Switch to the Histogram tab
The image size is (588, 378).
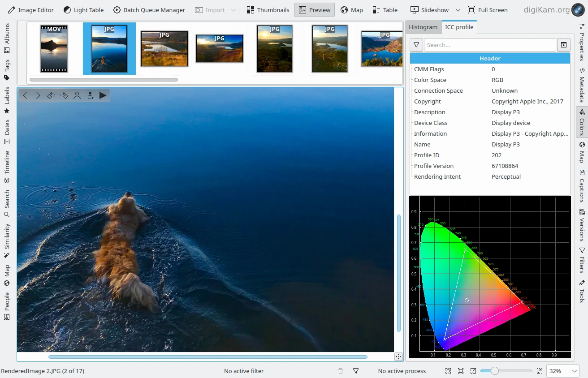(423, 27)
